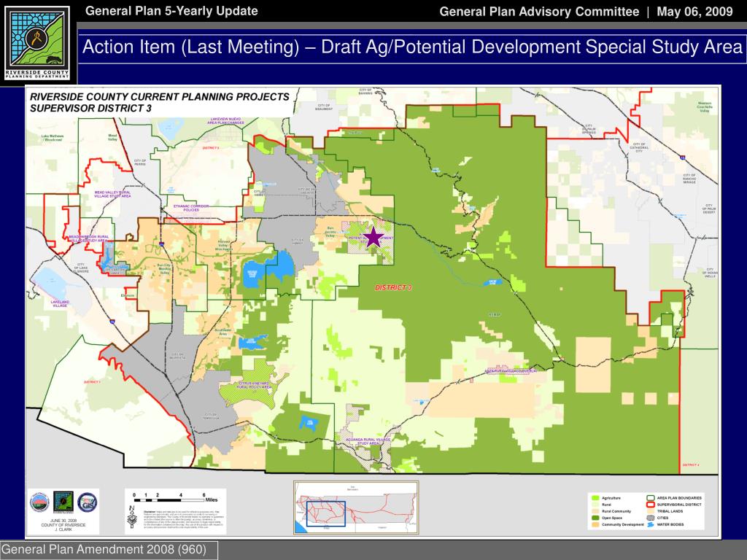The width and height of the screenshot is (747, 560).
Task: Click 'General Plan Advisory Committee' header text
Action: pos(539,12)
